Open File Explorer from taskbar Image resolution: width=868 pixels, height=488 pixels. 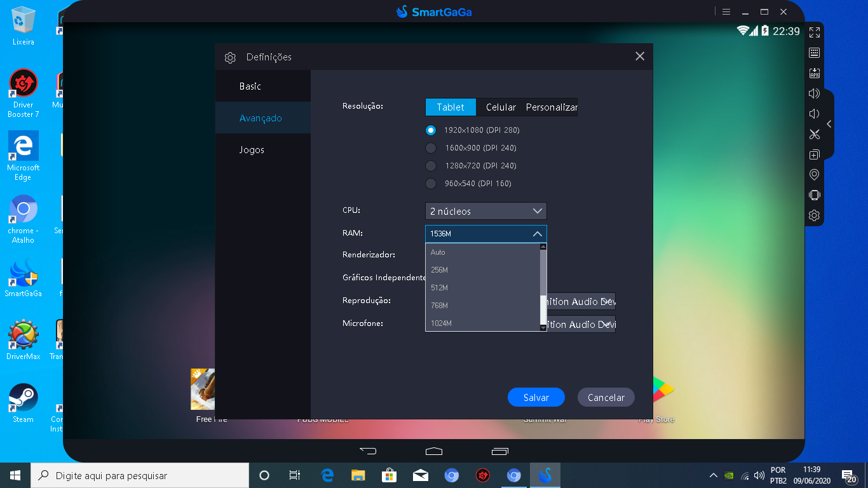(x=358, y=475)
